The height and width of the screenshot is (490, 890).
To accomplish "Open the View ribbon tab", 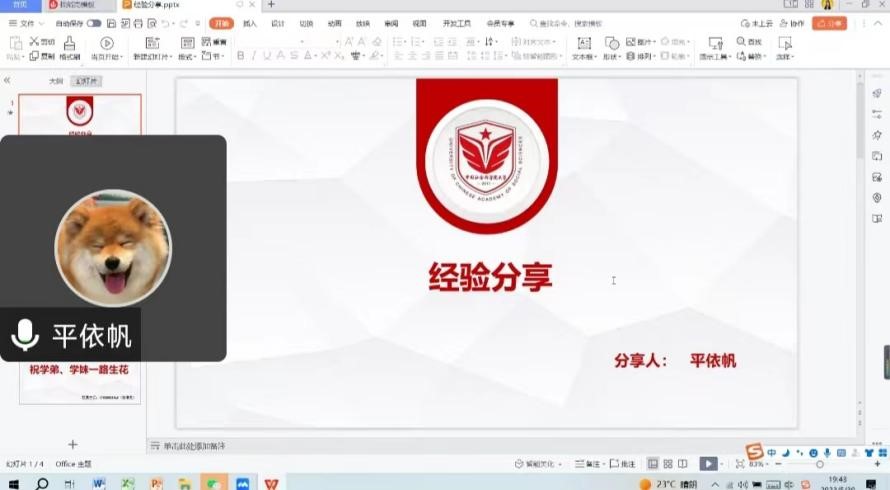I will (x=419, y=23).
